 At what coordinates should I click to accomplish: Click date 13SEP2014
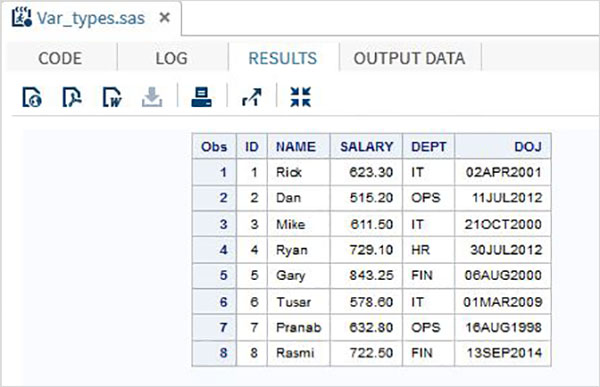[x=504, y=353]
